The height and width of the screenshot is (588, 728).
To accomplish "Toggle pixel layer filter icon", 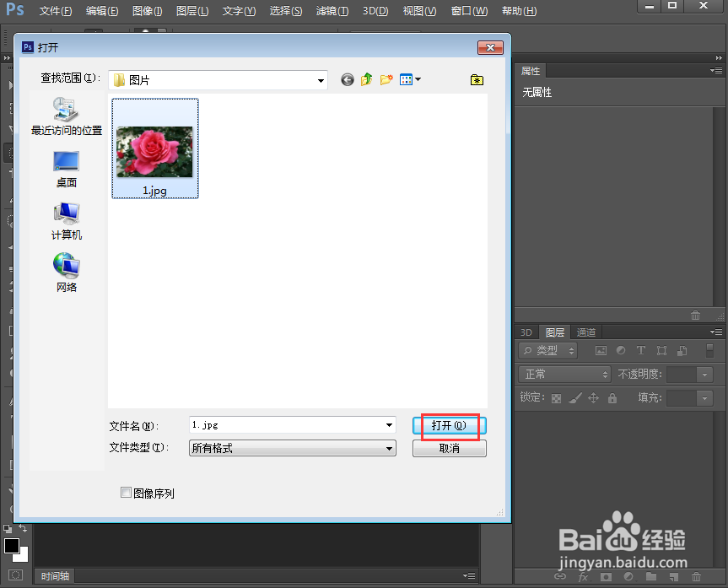I will point(601,351).
